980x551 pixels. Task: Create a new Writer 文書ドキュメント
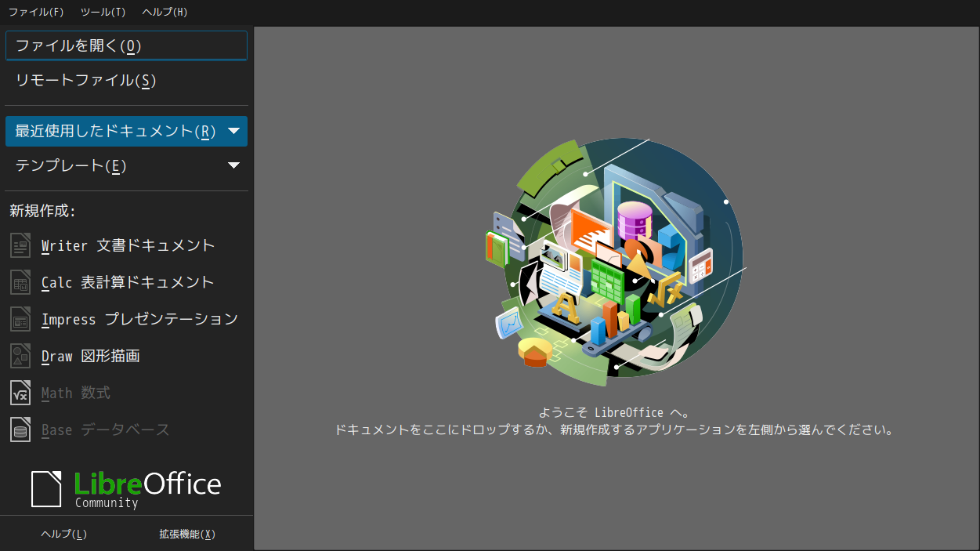pos(126,245)
